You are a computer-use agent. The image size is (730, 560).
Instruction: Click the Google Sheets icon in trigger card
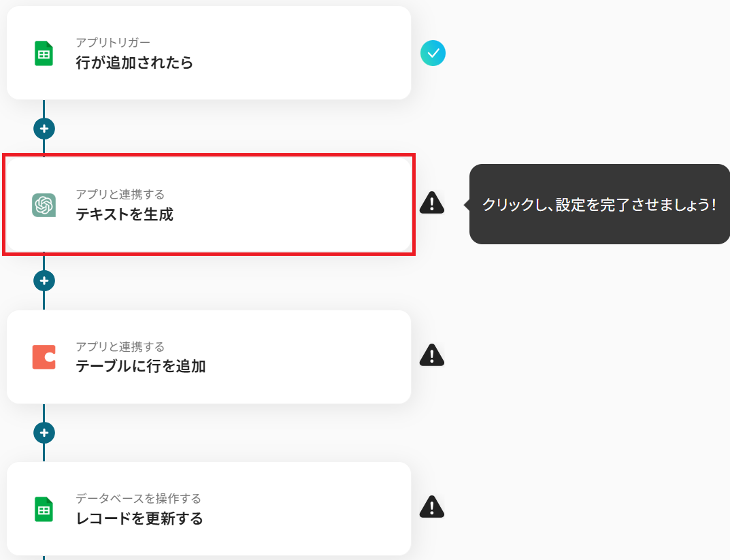(x=44, y=54)
